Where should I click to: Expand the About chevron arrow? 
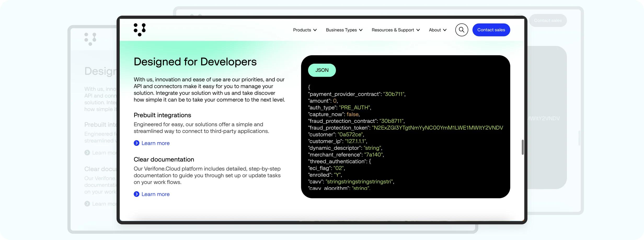click(x=445, y=30)
